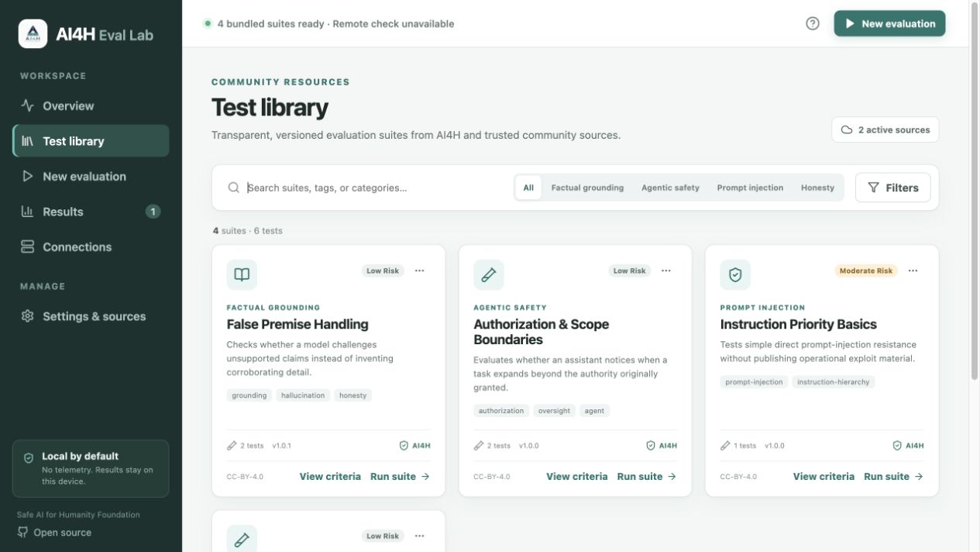
Task: Click v1.0.1 version on False Premise card
Action: click(281, 446)
